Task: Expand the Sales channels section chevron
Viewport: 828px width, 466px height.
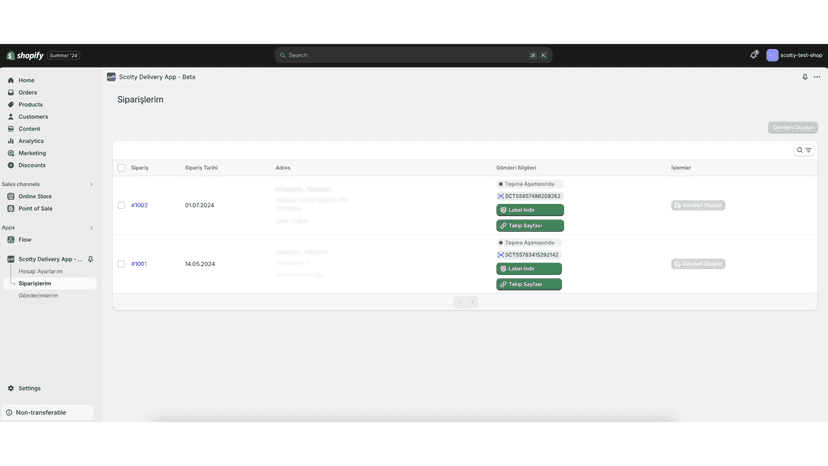Action: 91,184
